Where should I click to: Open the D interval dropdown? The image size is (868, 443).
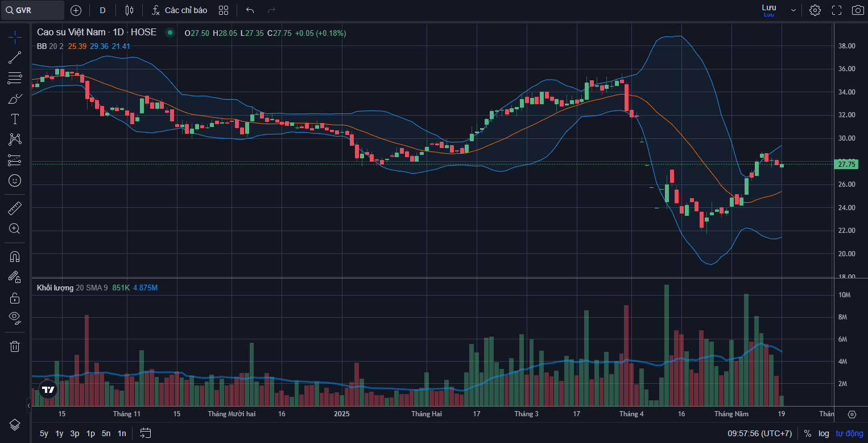point(102,10)
